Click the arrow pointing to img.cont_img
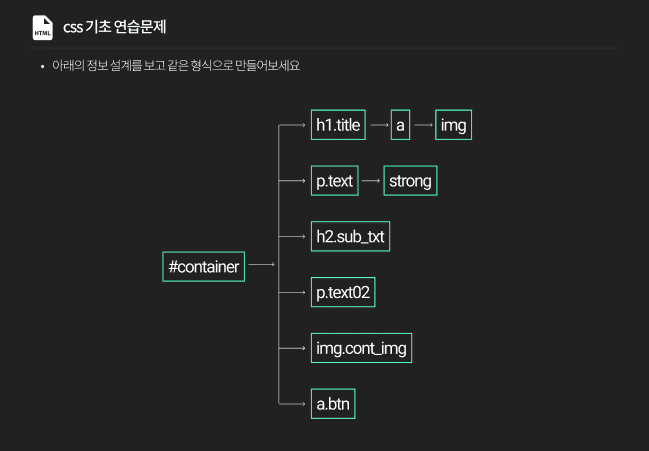Screen dimensions: 649x451 294,349
